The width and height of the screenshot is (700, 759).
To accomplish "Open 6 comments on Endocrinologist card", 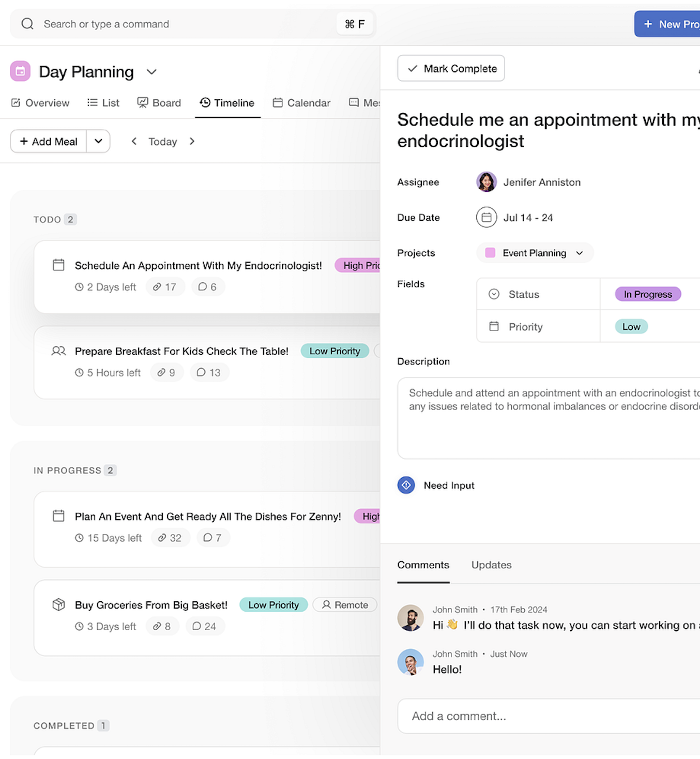I will point(208,287).
